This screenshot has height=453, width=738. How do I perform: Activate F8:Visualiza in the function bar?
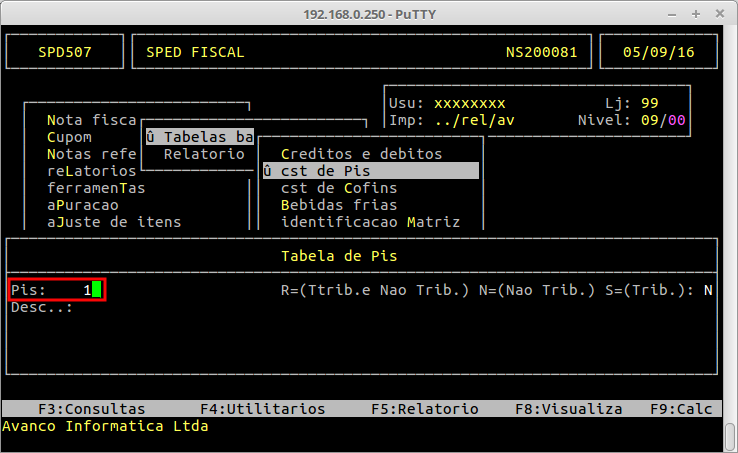click(x=568, y=409)
